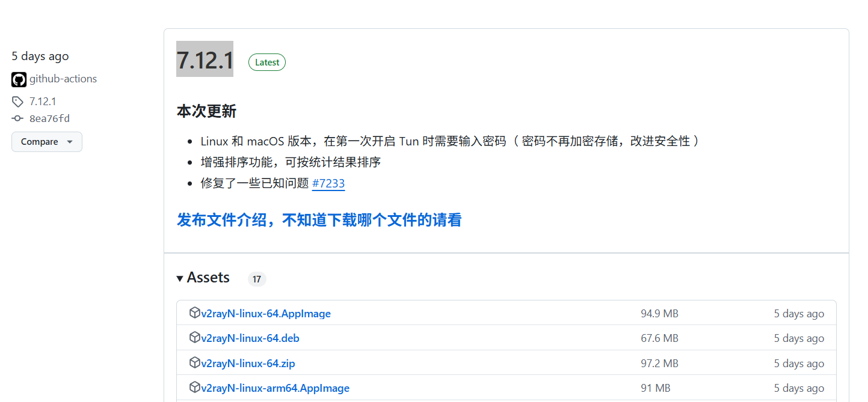Open the 发布文件介绍 guide link
Screen dimensions: 868x402
pos(319,220)
